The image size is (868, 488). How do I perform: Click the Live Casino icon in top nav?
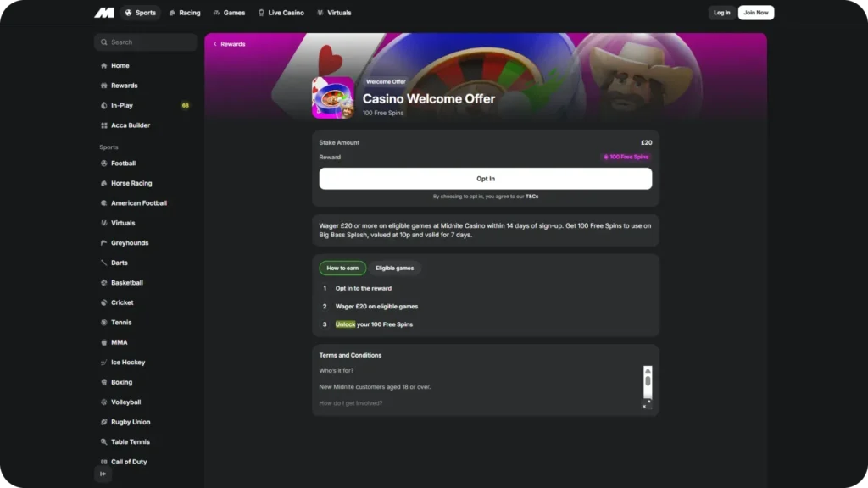261,13
